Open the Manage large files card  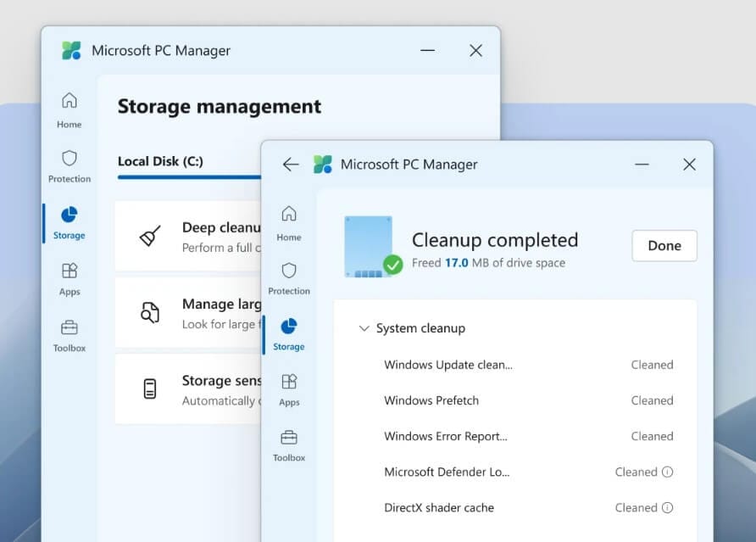click(188, 312)
